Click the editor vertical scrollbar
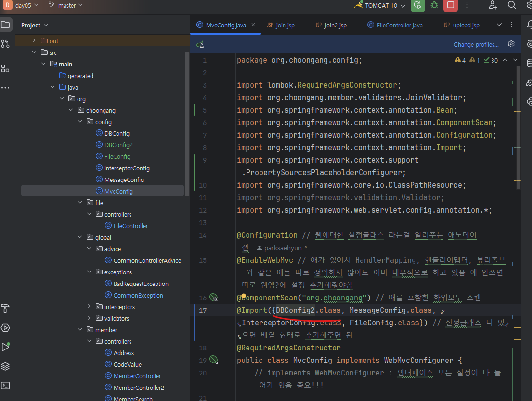This screenshot has height=401, width=532. point(518,128)
